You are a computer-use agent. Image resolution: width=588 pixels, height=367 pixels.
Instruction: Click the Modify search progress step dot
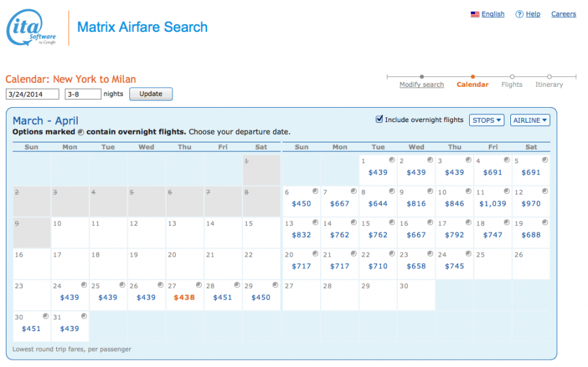click(x=421, y=76)
